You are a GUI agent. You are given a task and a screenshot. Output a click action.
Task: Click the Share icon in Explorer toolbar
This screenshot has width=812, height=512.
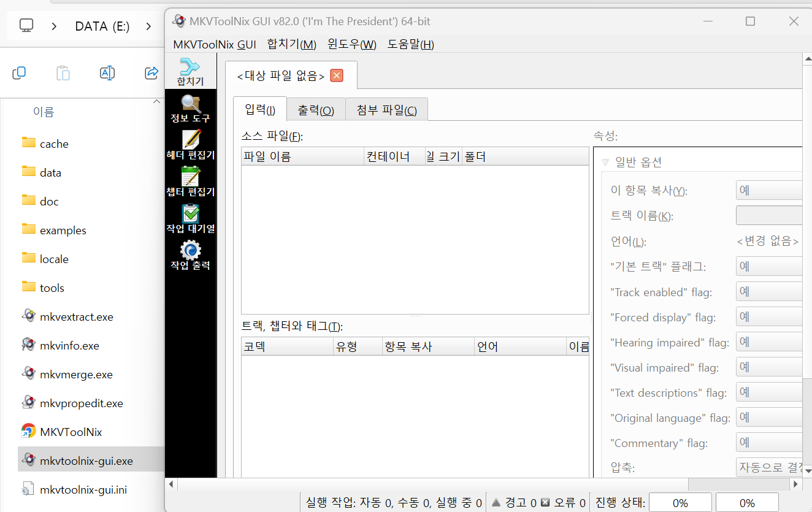pyautogui.click(x=151, y=73)
